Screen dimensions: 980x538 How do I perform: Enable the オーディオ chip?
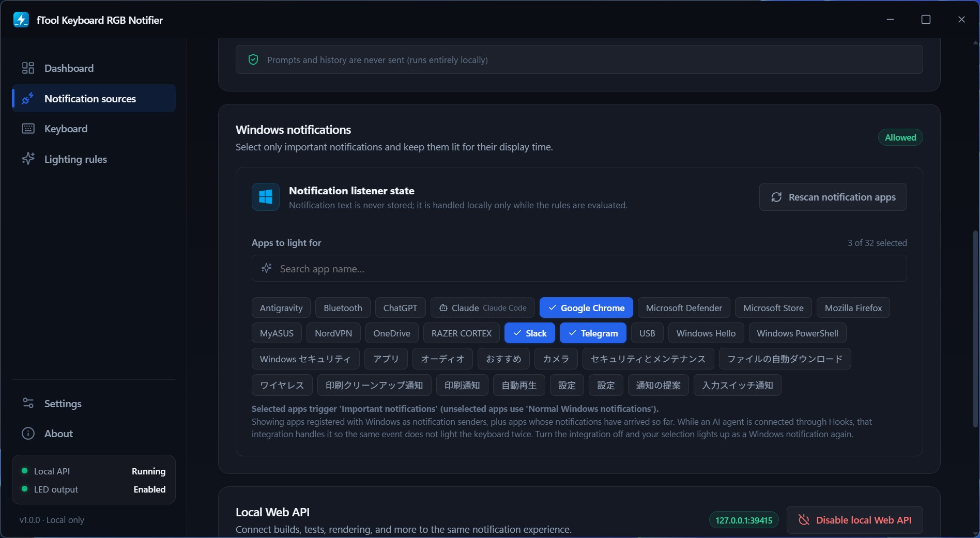pos(442,359)
